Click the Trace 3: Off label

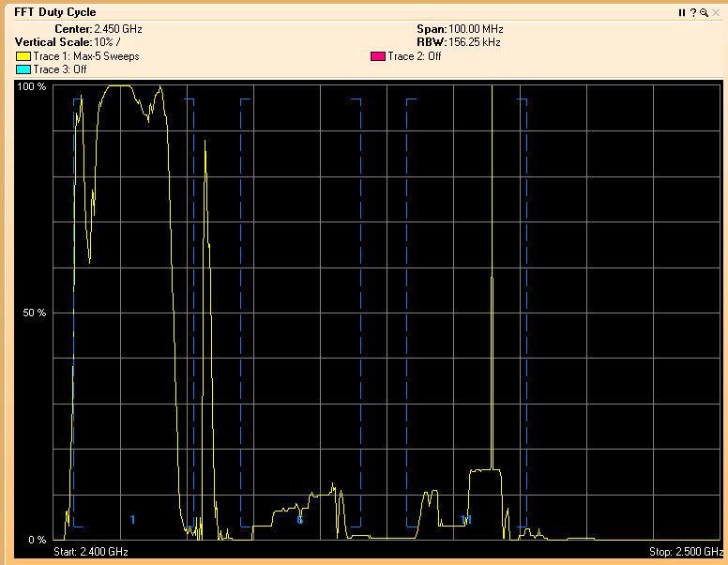click(60, 69)
